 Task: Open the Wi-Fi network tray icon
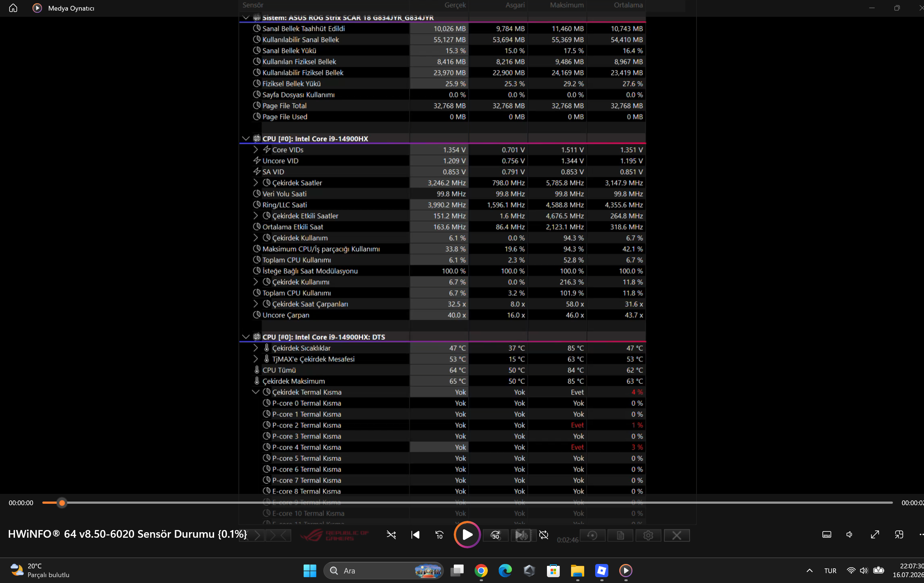coord(851,570)
